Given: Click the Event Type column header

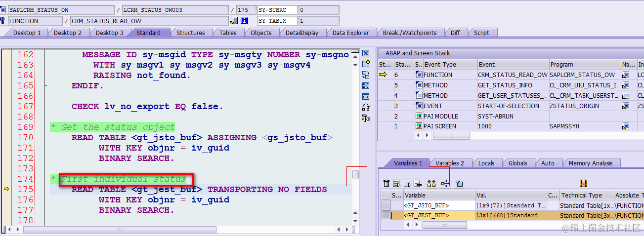Looking at the screenshot, I should (450, 64).
